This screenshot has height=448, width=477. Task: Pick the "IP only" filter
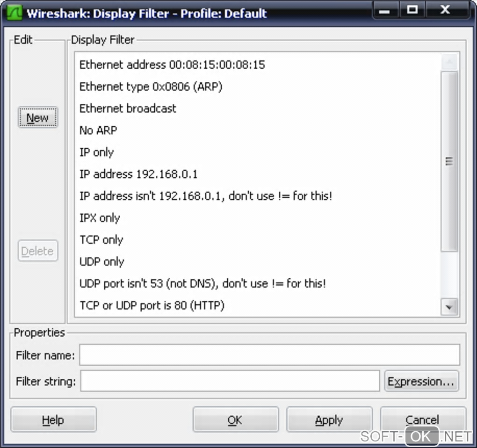click(x=258, y=152)
